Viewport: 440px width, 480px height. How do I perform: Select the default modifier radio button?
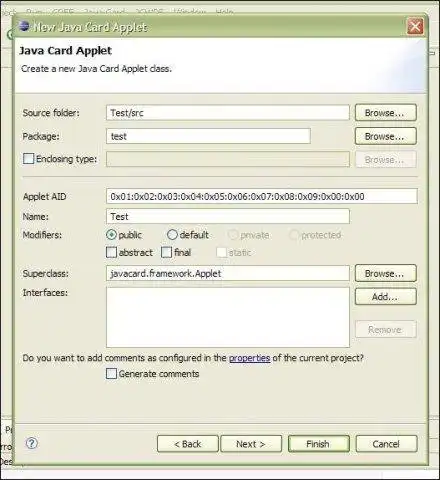[x=172, y=235]
